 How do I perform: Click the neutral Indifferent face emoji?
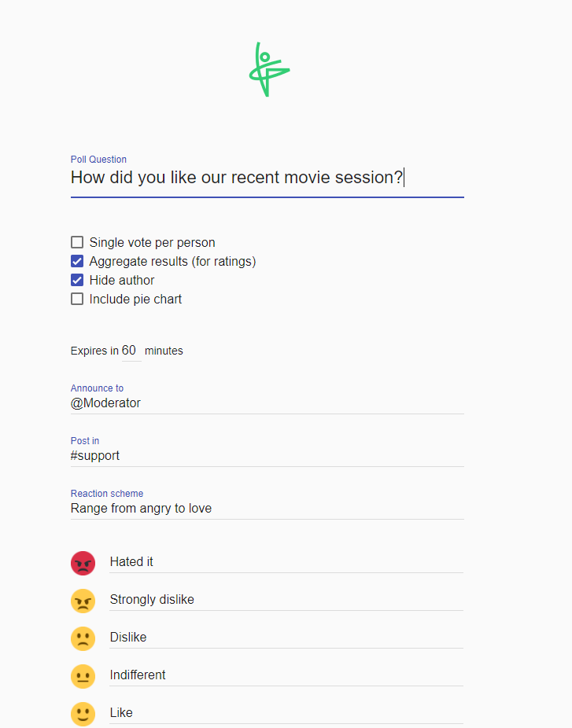tap(83, 676)
